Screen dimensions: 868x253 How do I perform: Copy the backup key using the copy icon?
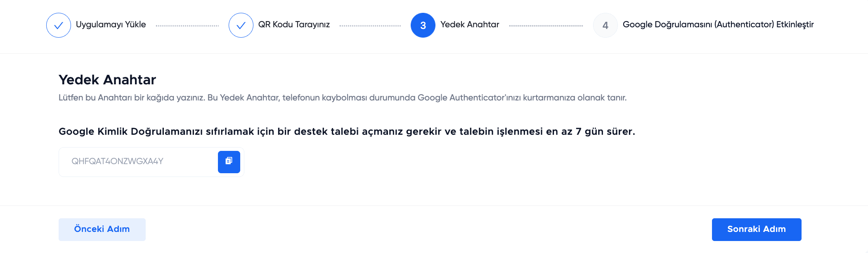click(x=229, y=162)
